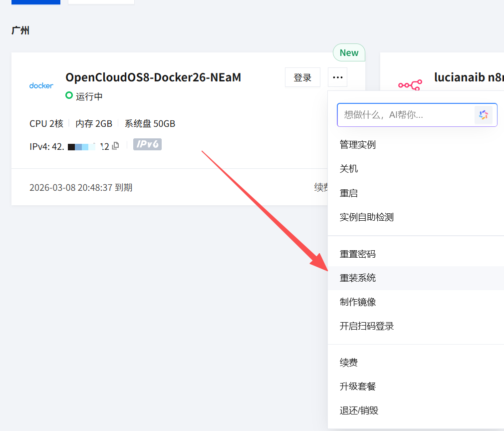Select 管理实例 from the menu
504x431 pixels.
click(x=357, y=144)
